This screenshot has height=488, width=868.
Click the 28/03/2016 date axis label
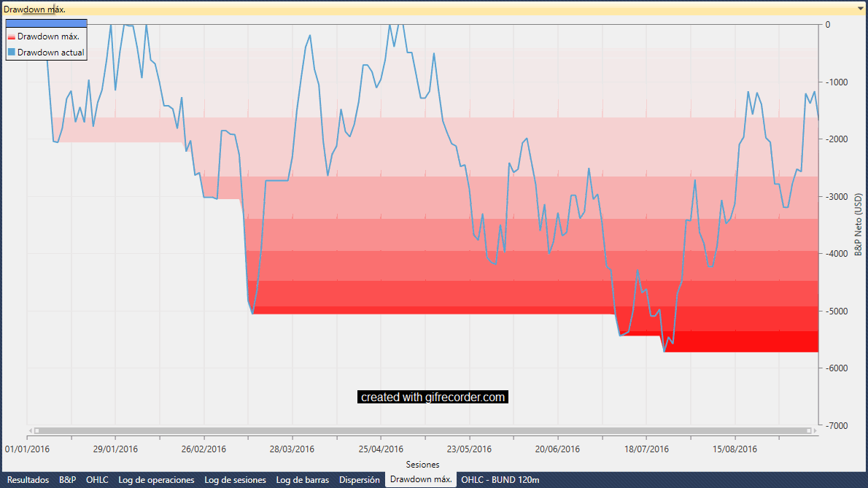[x=292, y=449]
